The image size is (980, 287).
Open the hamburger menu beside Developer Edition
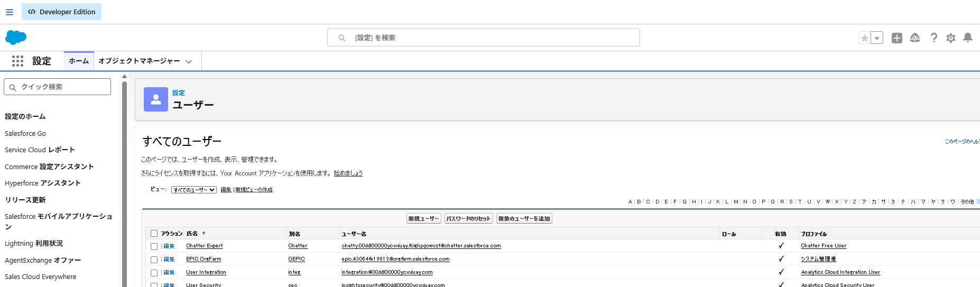click(x=10, y=12)
